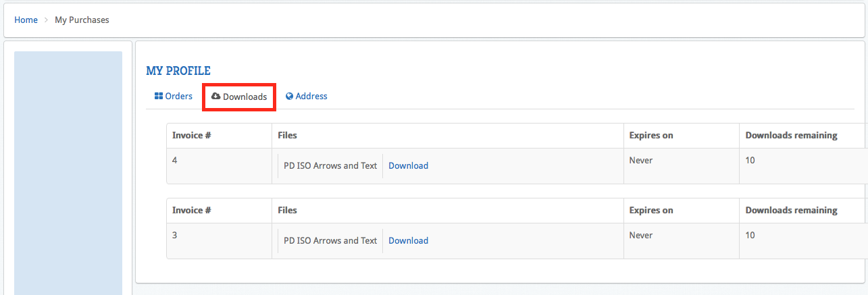Click the breadcrumb chevron separator after Home
This screenshot has height=295, width=868.
point(46,20)
